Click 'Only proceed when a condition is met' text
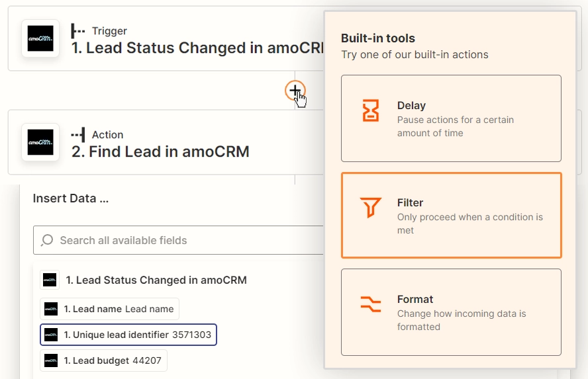 (470, 224)
